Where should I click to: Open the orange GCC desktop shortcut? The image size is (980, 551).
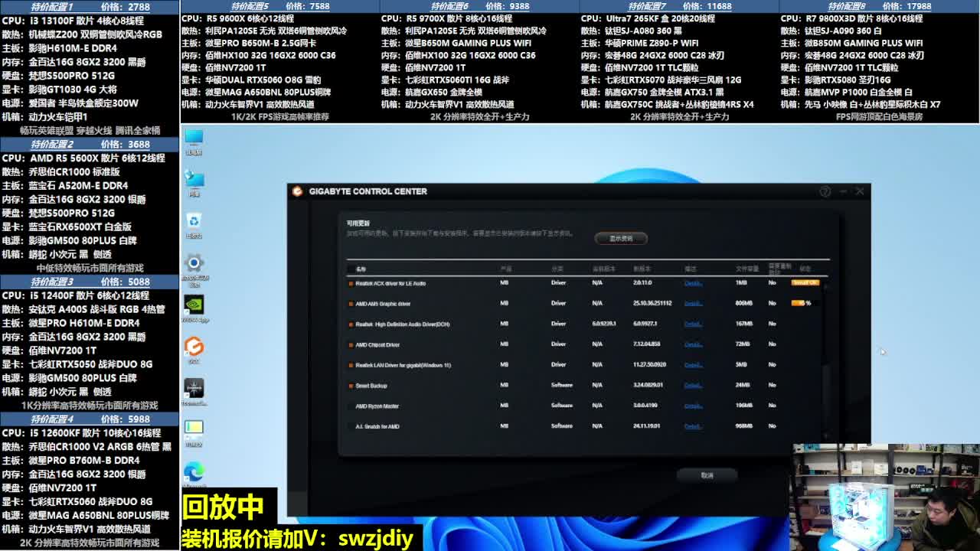click(x=194, y=347)
